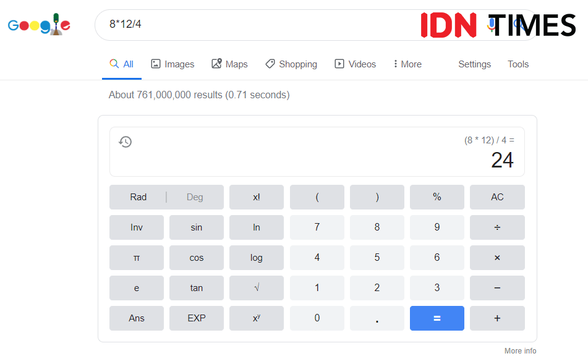Switch calculator to Rad mode
The width and height of the screenshot is (588, 364).
(138, 197)
